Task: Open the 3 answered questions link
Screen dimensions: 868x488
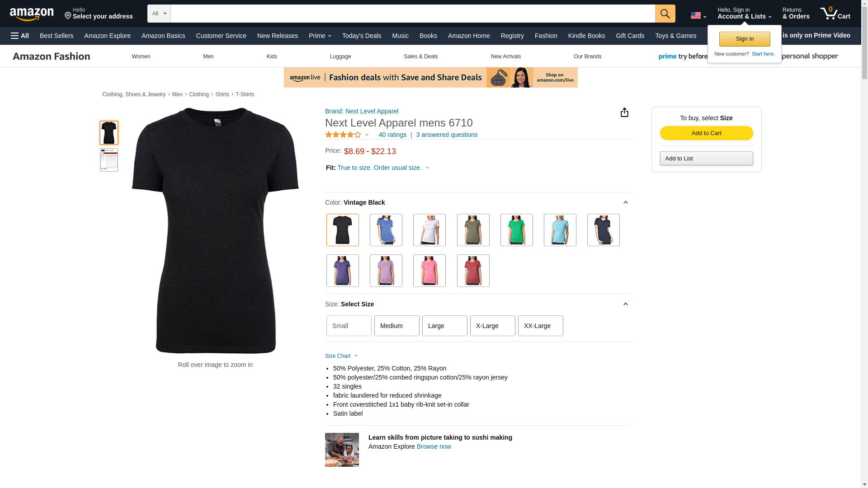Action: 447,135
